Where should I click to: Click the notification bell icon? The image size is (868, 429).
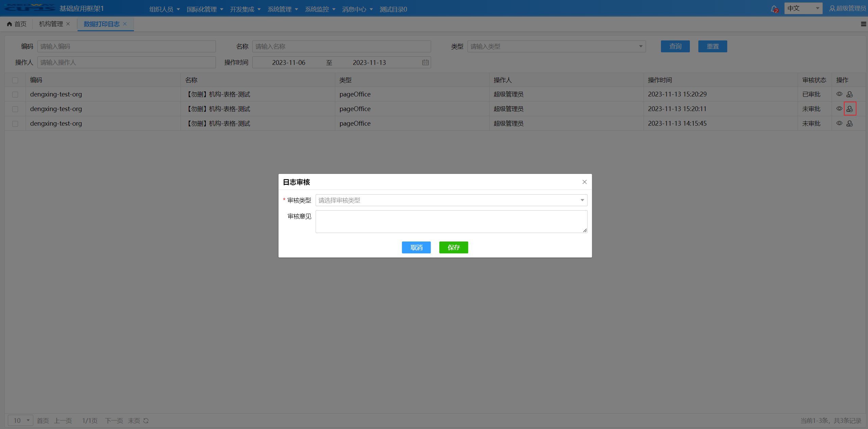coord(774,9)
